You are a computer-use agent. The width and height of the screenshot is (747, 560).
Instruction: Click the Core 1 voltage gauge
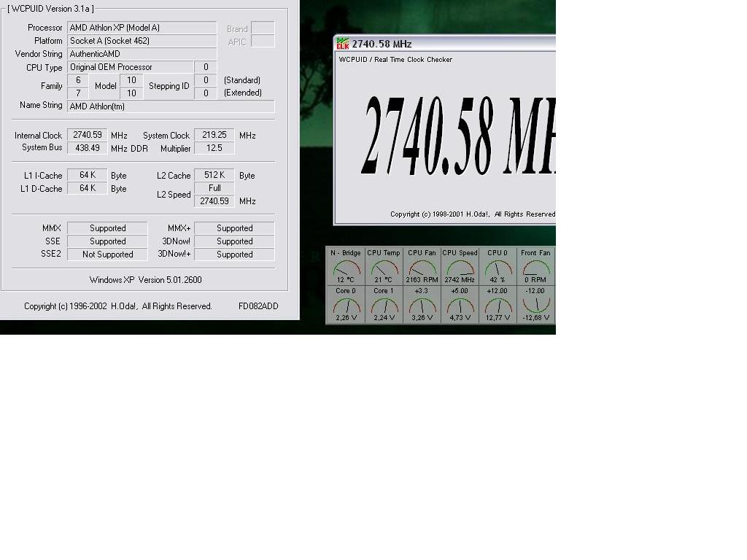click(384, 304)
